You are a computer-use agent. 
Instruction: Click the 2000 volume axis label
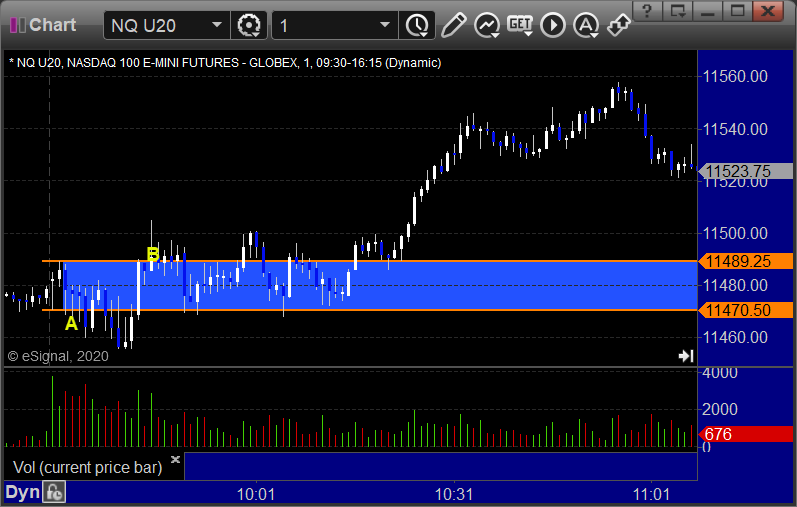pyautogui.click(x=720, y=409)
